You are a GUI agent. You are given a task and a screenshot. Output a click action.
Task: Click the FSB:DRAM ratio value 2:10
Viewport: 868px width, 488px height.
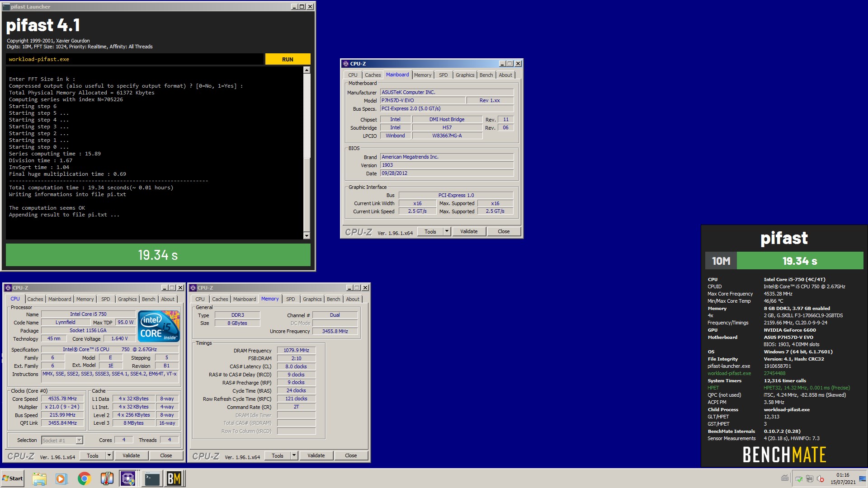tap(296, 358)
